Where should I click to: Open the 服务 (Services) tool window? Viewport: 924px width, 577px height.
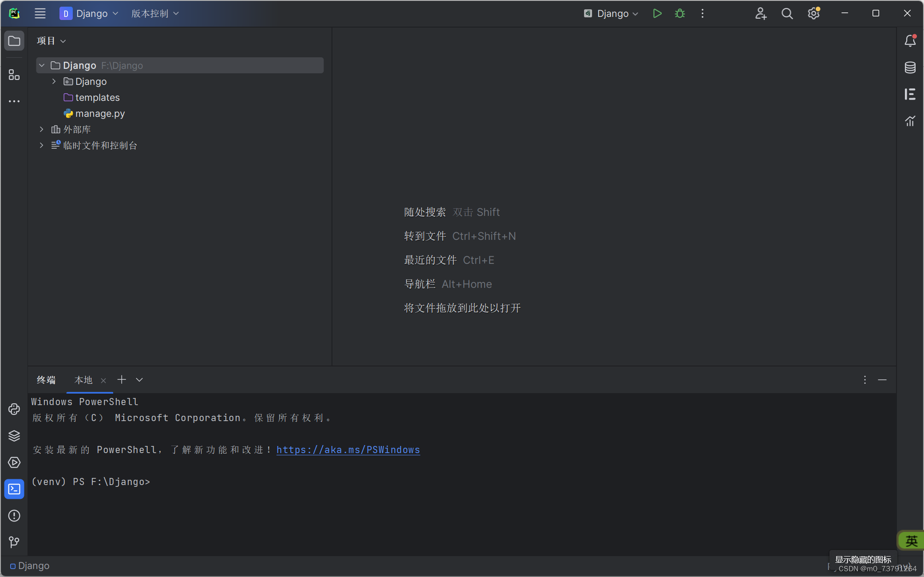pos(14,436)
